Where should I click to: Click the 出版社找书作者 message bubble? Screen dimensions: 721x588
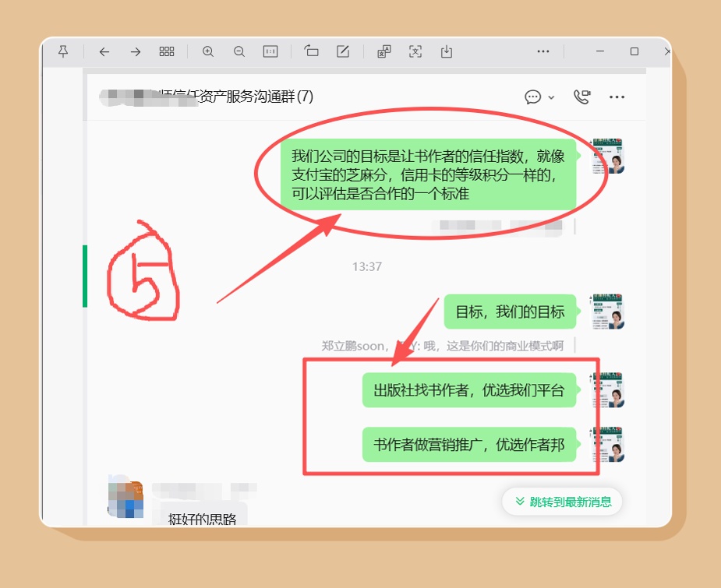point(468,390)
